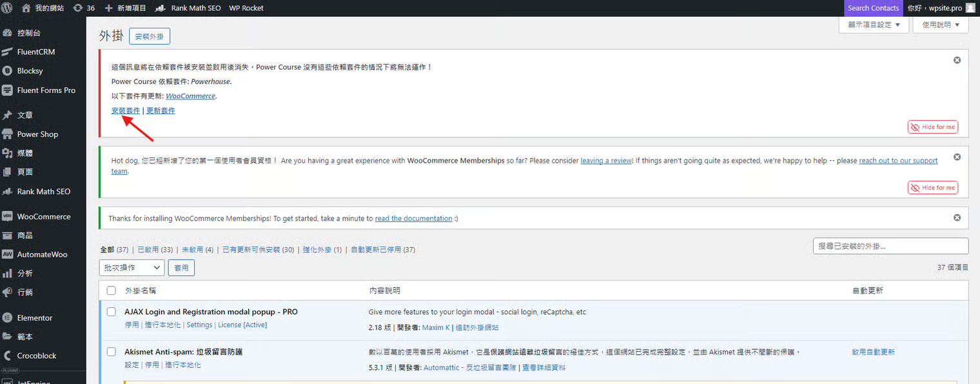This screenshot has height=384, width=980.
Task: Click the Maxim K developer link
Action: [436, 328]
